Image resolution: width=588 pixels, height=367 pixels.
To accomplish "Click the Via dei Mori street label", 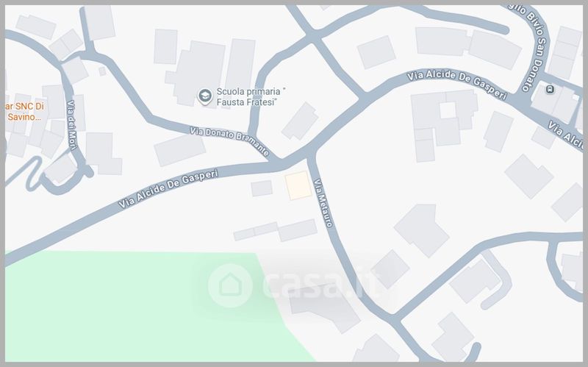I will click(71, 125).
